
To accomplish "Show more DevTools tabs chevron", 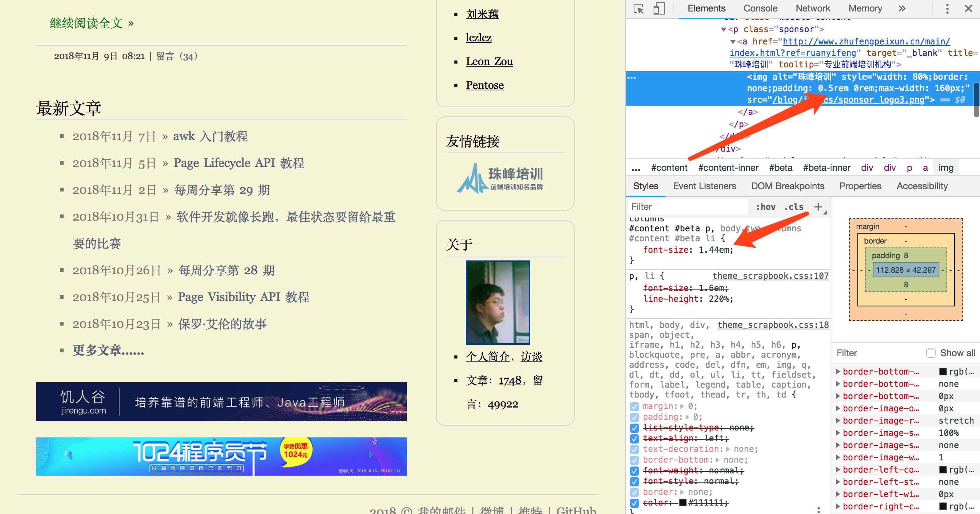I will click(x=902, y=8).
